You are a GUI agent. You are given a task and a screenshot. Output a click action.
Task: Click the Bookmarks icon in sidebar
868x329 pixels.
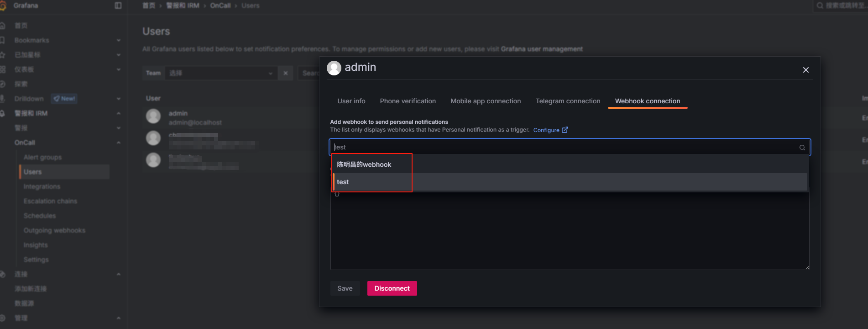(x=2, y=40)
